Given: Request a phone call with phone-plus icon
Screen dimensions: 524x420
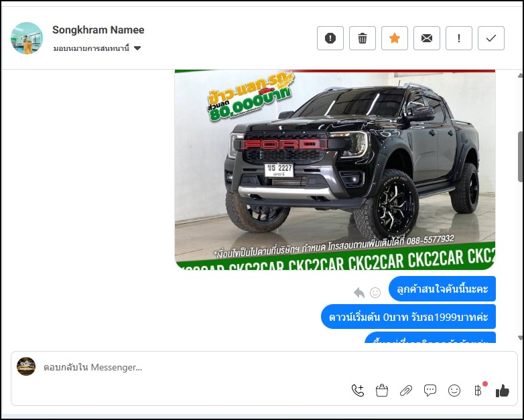Looking at the screenshot, I should click(x=358, y=391).
